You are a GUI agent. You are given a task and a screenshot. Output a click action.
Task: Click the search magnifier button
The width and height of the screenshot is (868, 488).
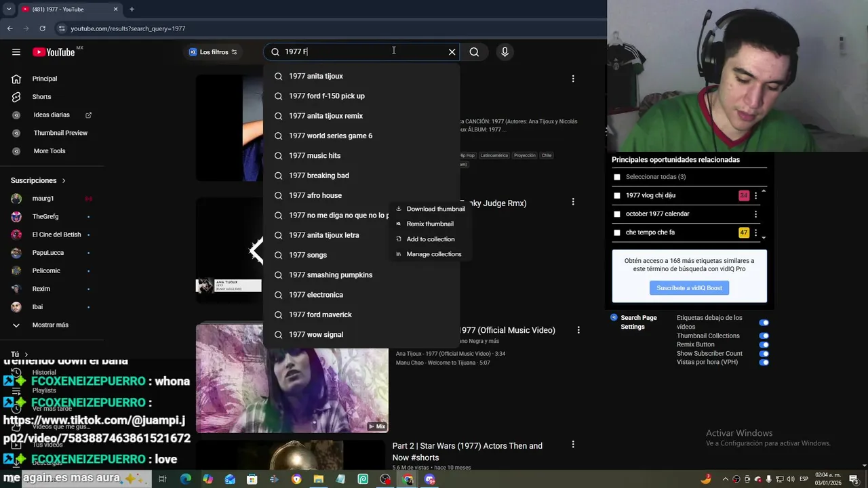click(x=474, y=52)
